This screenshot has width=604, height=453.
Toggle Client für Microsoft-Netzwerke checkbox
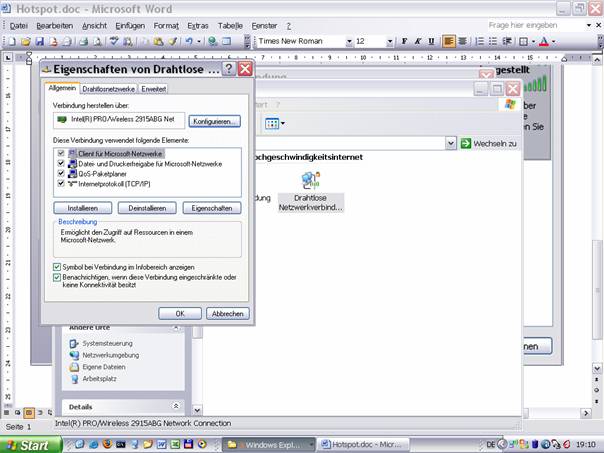[61, 153]
